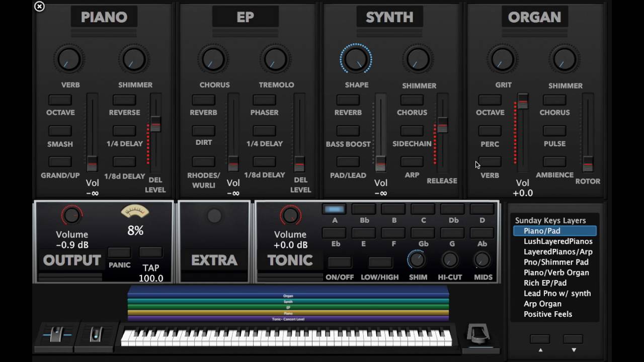The height and width of the screenshot is (362, 644).
Task: Click the Tonic HI-CUT knob
Action: [x=449, y=260]
